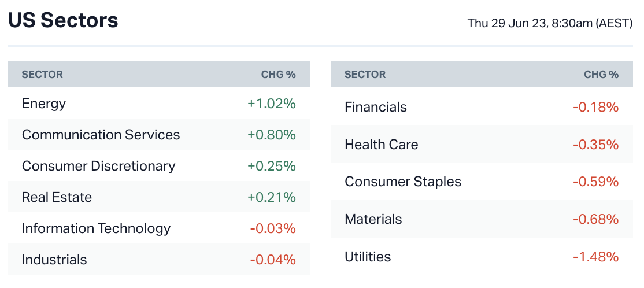
Task: Click Financials' -0.18% change value
Action: pyautogui.click(x=595, y=108)
